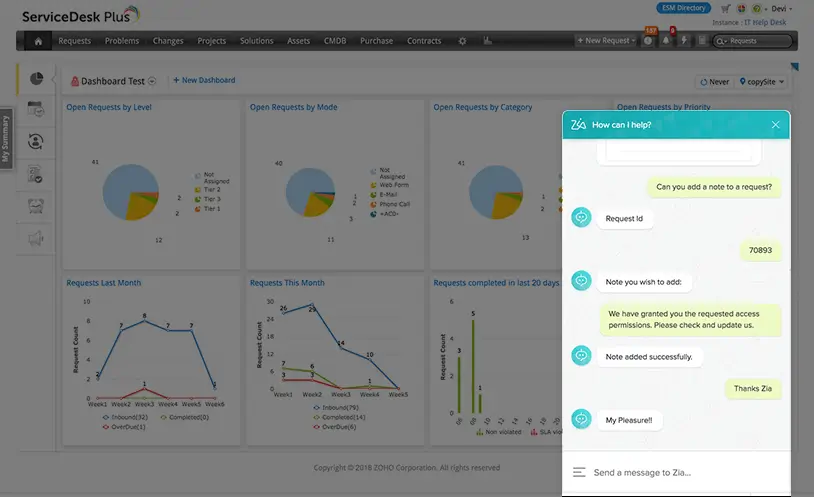Image resolution: width=814 pixels, height=497 pixels.
Task: Open the technician availability sidebar icon
Action: point(36,142)
